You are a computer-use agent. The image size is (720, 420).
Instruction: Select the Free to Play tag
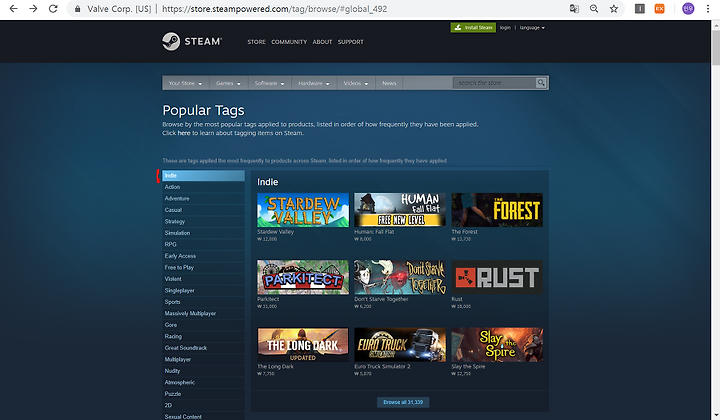pyautogui.click(x=203, y=267)
